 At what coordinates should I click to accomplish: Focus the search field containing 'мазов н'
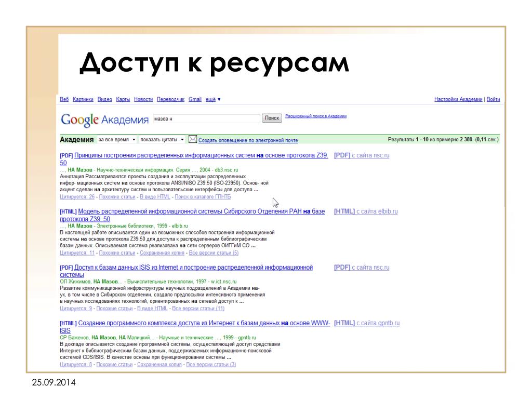coord(206,118)
